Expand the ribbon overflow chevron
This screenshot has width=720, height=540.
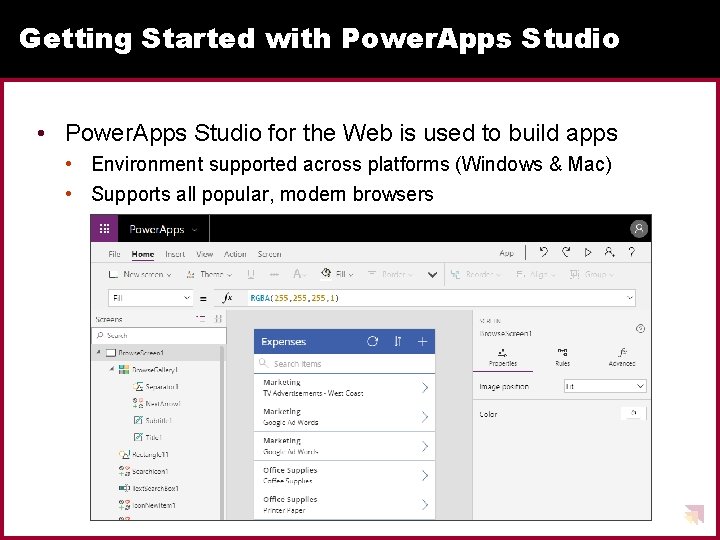pyautogui.click(x=432, y=275)
